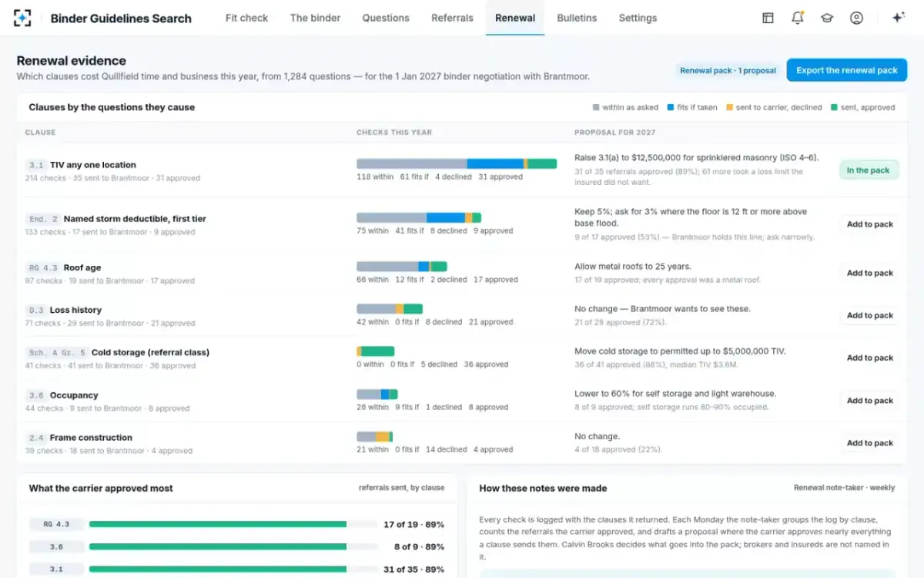This screenshot has width=924, height=578.
Task: Click 'Move cold storage to permitted' proposal text
Action: pos(680,351)
